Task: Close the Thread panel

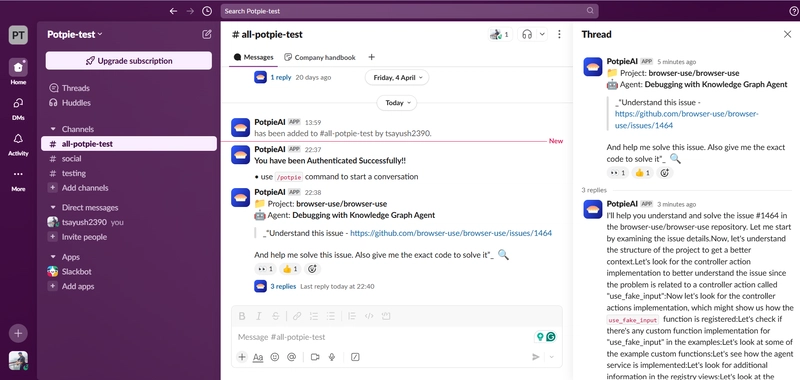Action: tap(787, 34)
